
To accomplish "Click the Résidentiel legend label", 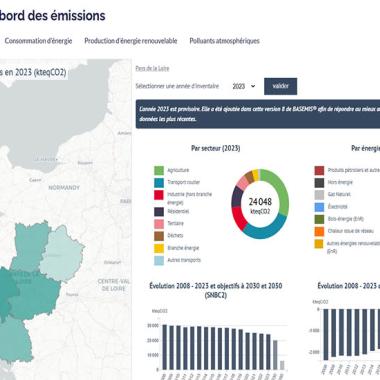I will tap(178, 211).
